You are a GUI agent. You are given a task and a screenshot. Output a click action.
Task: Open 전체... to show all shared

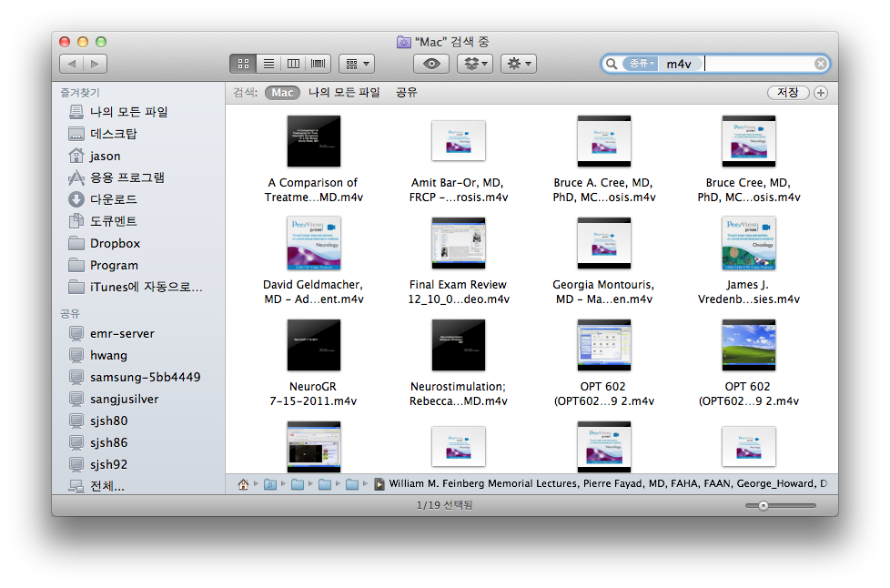pos(106,486)
